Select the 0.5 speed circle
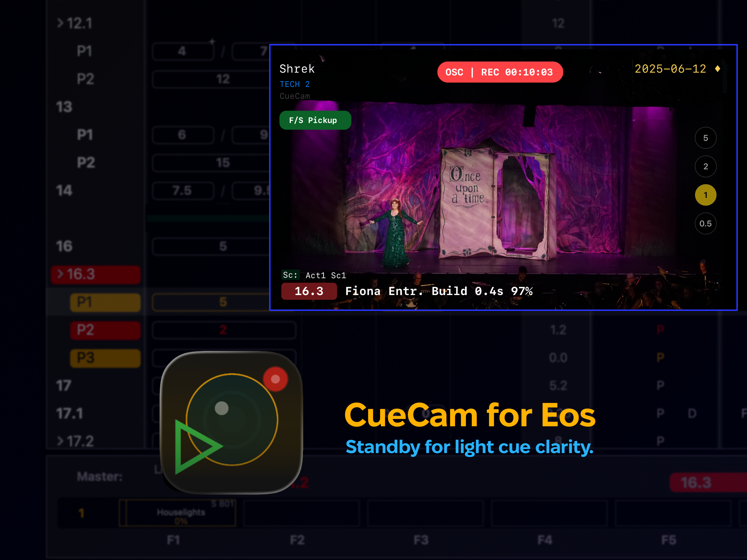Screen dimensions: 747x560 pos(705,224)
